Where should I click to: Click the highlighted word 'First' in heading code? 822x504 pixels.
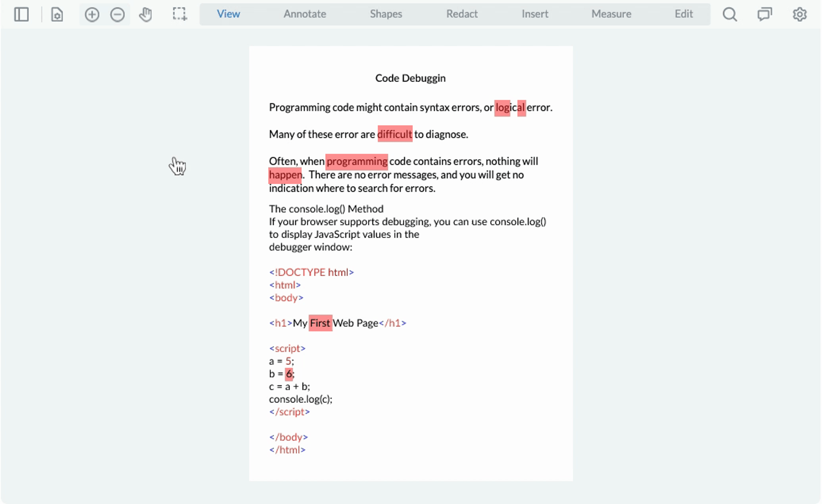[x=320, y=323]
